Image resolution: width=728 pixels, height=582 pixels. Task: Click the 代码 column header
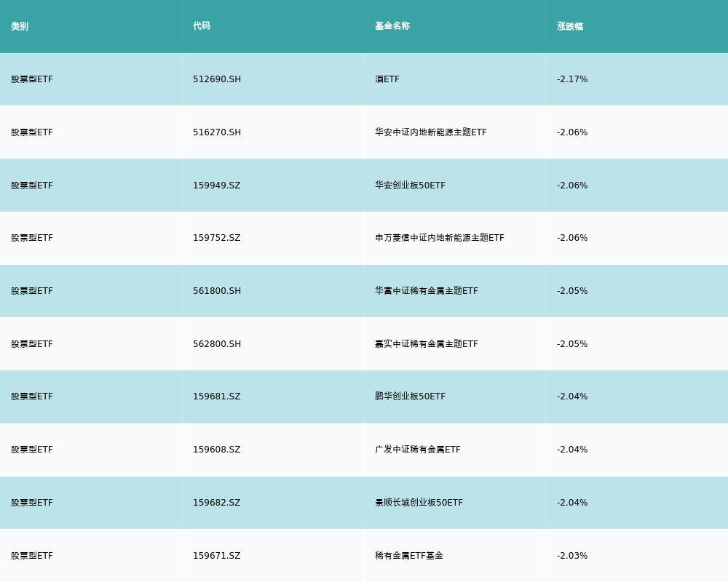click(x=202, y=26)
